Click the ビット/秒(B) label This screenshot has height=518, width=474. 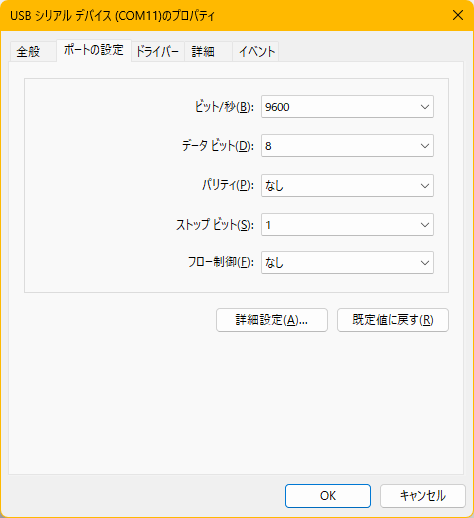click(224, 107)
